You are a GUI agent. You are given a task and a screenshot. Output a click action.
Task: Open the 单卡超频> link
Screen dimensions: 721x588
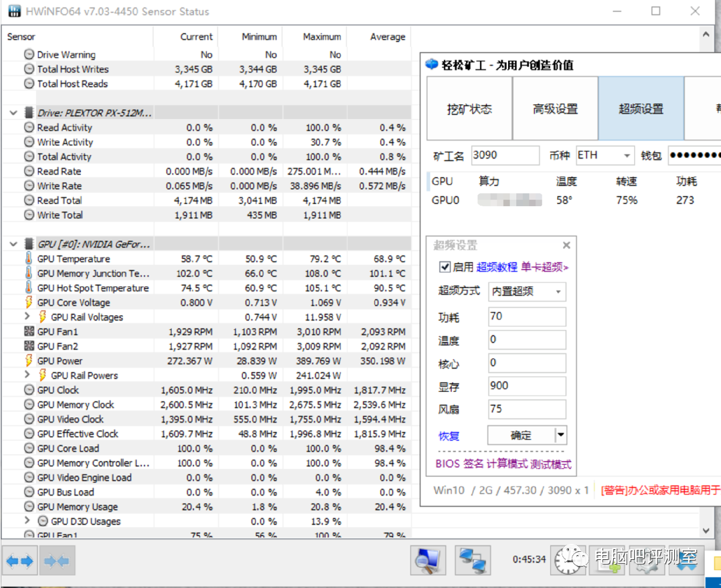click(x=544, y=267)
